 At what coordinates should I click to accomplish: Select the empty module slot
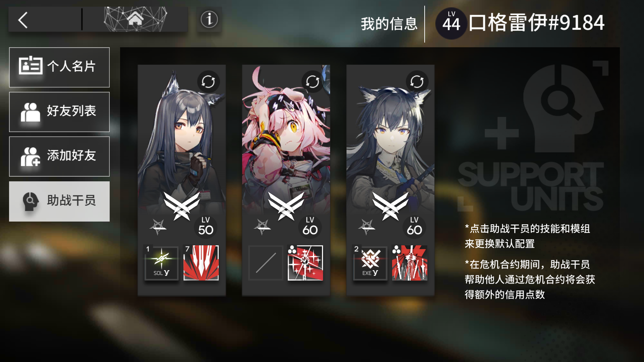point(266,263)
